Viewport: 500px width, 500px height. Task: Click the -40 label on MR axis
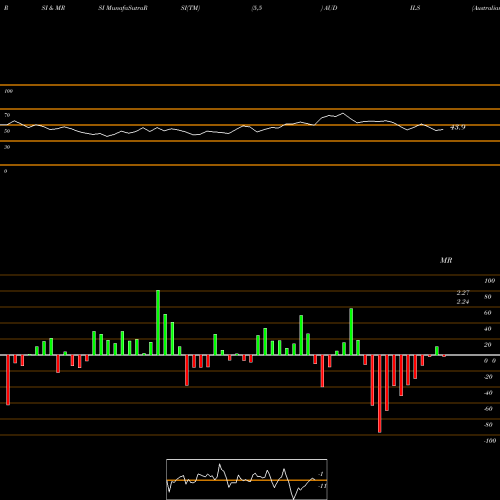pos(488,393)
